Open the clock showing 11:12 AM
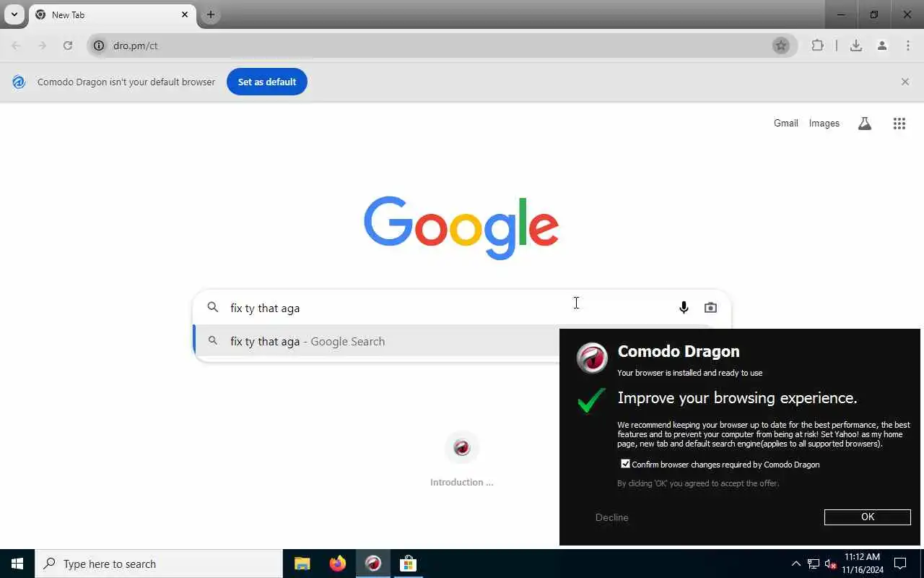Viewport: 924px width, 578px height. pyautogui.click(x=862, y=564)
